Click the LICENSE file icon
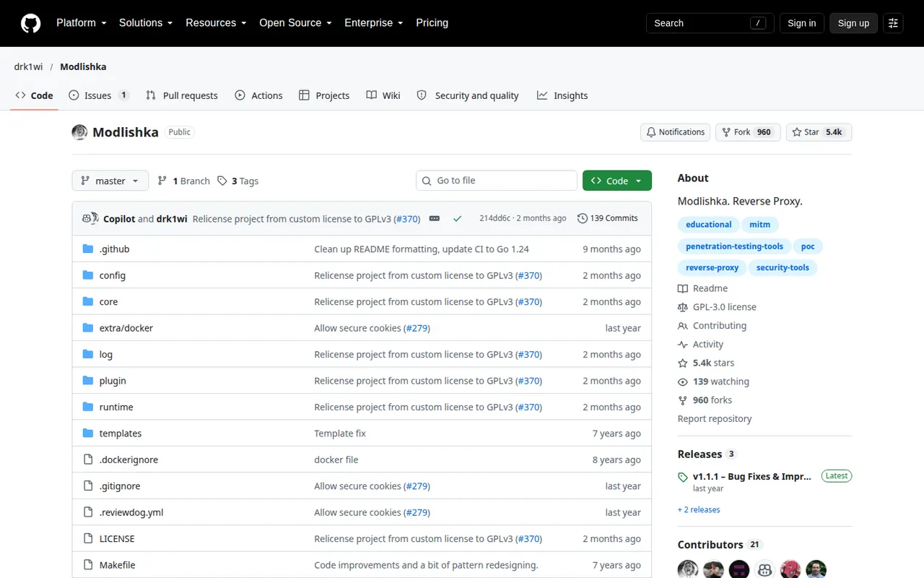The width and height of the screenshot is (924, 578). (x=88, y=538)
